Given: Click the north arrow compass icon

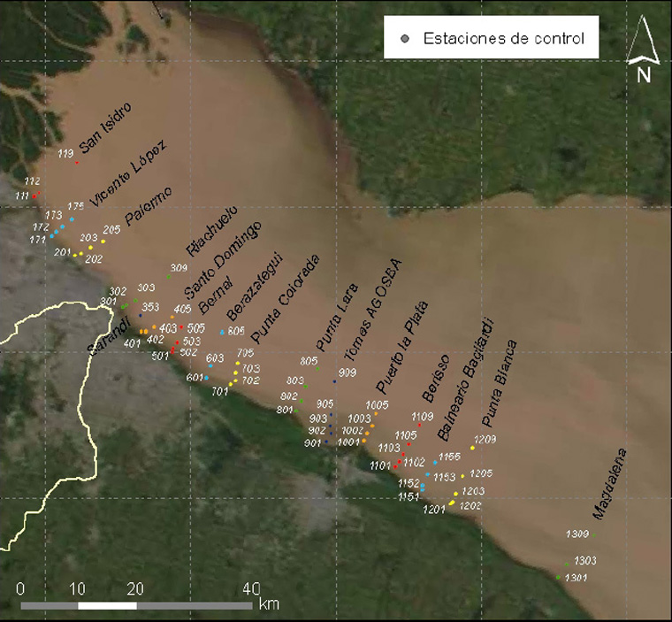Looking at the screenshot, I should tap(643, 53).
